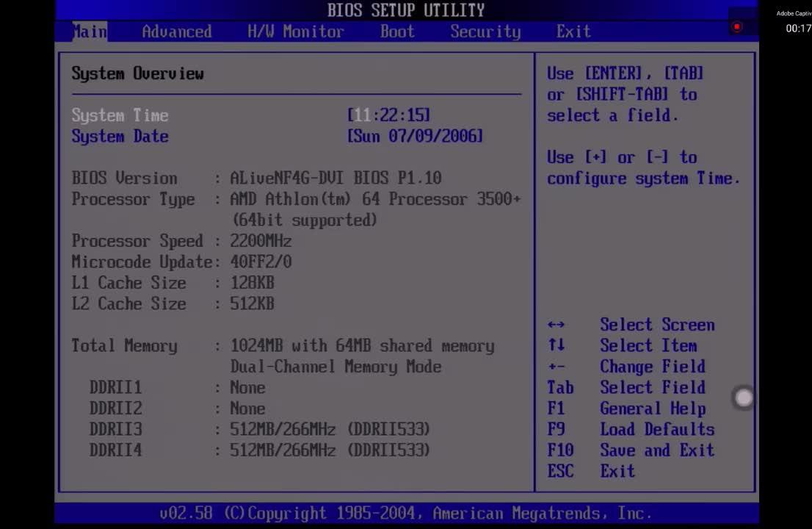The image size is (812, 529).
Task: Click the 2200MHz processor speed value
Action: pos(261,241)
